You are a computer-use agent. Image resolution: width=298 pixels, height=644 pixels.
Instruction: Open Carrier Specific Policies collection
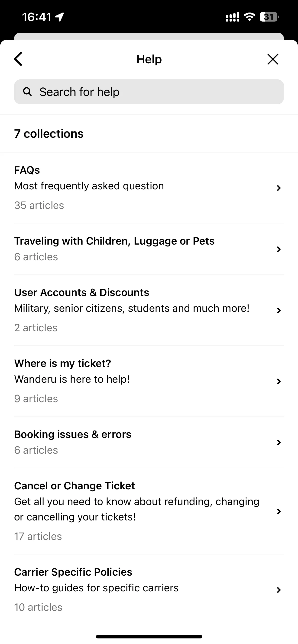[149, 590]
